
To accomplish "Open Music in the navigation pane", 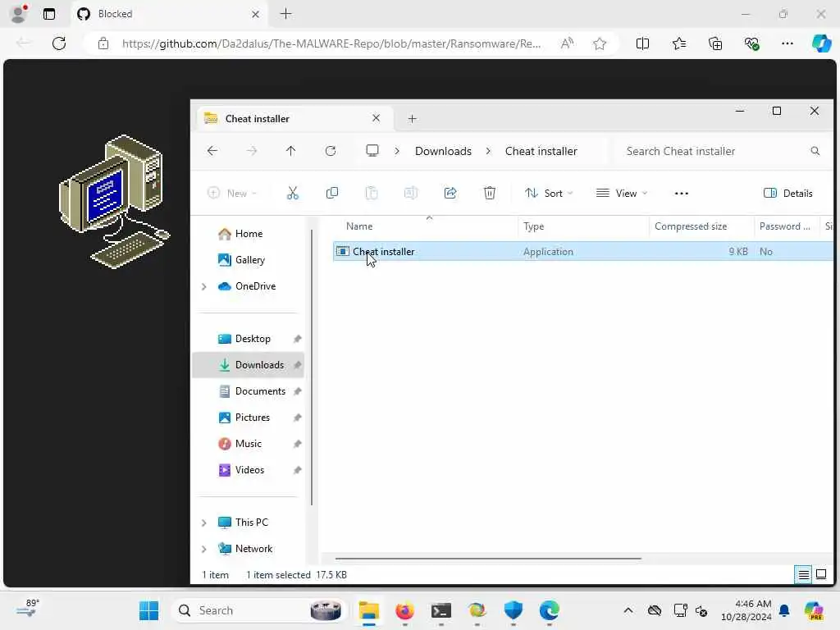I will pyautogui.click(x=249, y=444).
